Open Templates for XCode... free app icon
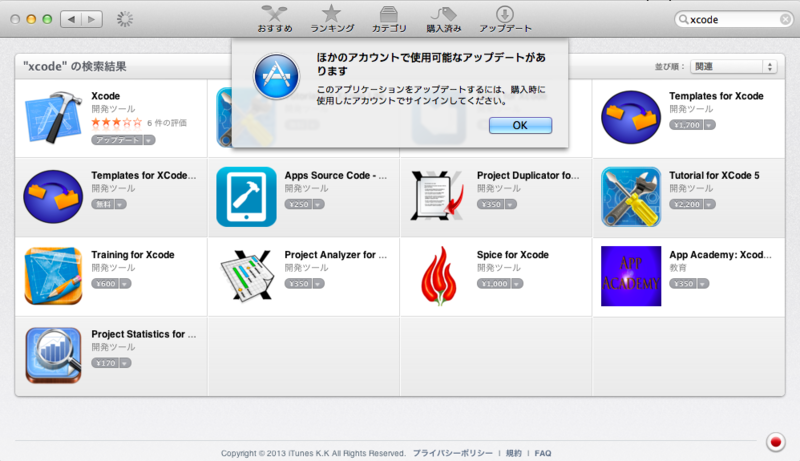The height and width of the screenshot is (461, 800). tap(53, 196)
